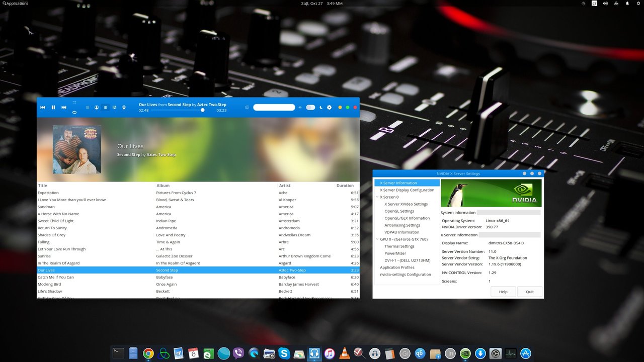Click the Second Step album cover art

coord(77,149)
